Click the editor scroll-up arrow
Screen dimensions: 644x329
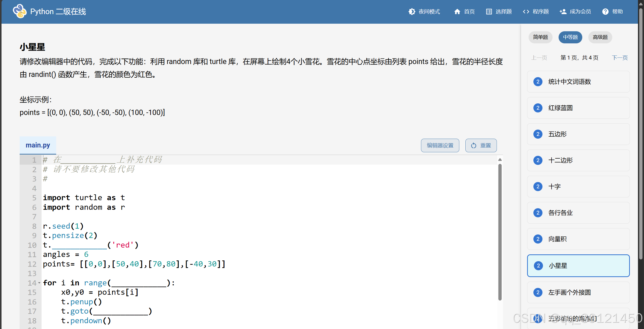point(500,160)
